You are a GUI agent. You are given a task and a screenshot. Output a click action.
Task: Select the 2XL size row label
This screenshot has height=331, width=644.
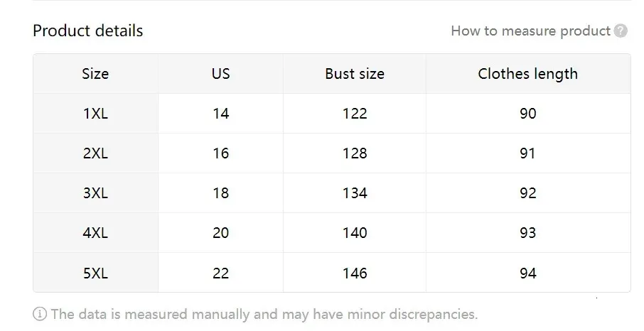coord(95,153)
